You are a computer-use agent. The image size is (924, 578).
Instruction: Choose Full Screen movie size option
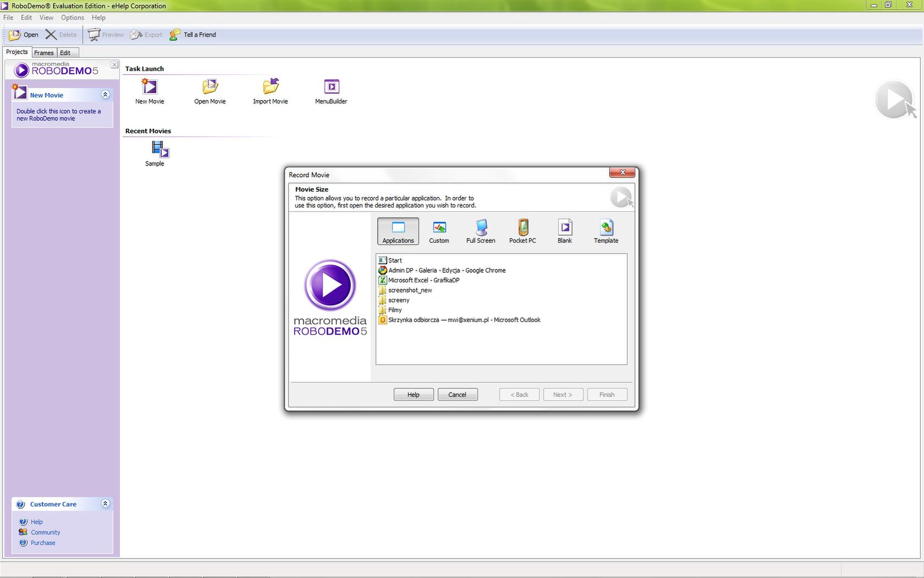[481, 231]
